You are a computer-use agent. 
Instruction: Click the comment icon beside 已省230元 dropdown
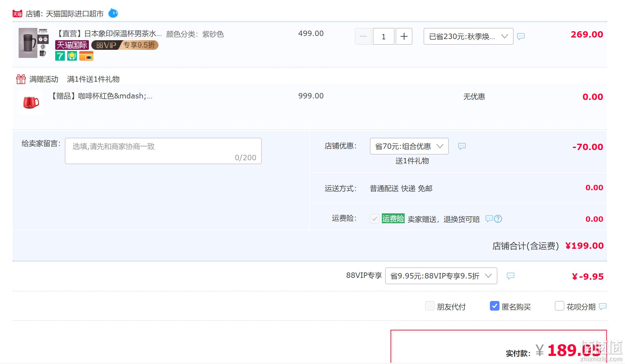click(521, 36)
